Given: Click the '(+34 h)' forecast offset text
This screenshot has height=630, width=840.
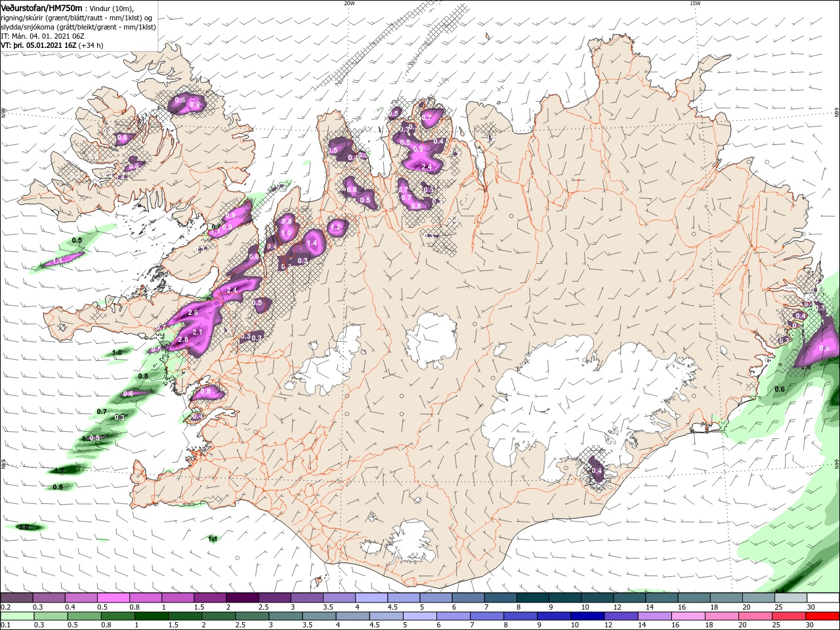Looking at the screenshot, I should coord(91,45).
